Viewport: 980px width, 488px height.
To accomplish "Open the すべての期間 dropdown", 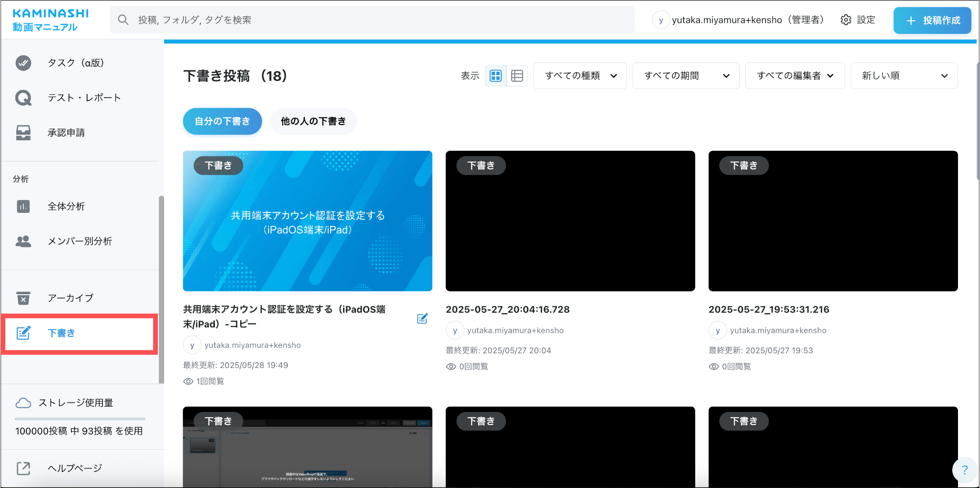I will click(x=686, y=76).
